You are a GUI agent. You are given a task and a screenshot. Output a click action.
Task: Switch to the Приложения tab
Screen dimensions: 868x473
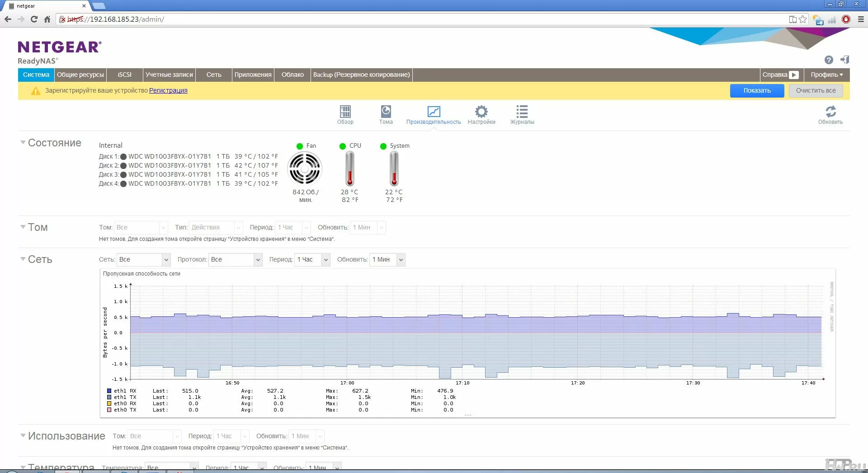point(253,75)
